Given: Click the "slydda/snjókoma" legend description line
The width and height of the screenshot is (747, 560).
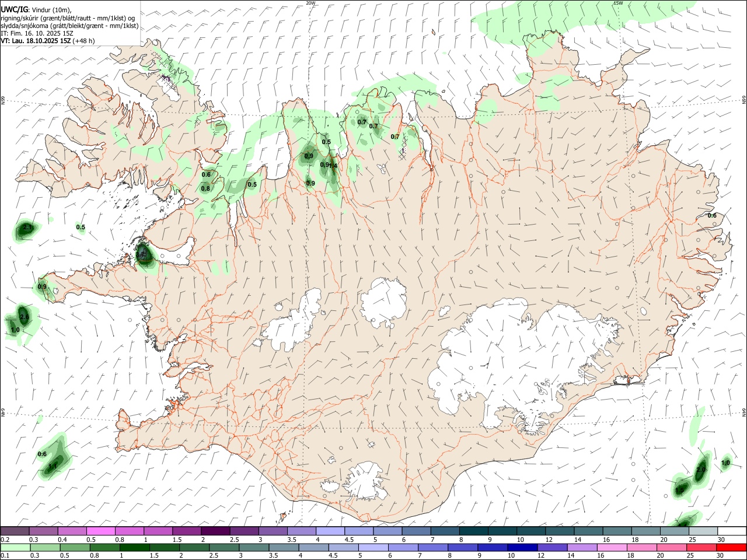Looking at the screenshot, I should [69, 26].
